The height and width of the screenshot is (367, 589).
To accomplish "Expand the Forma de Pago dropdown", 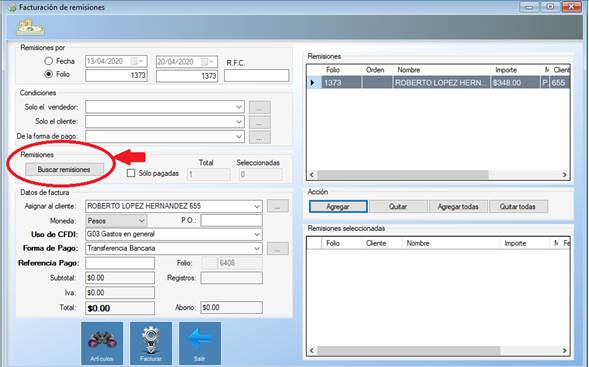I will tap(257, 248).
